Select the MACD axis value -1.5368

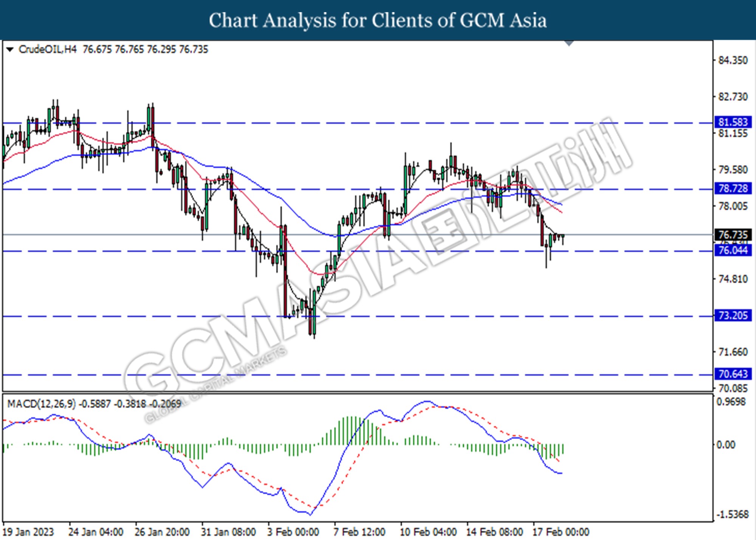tap(732, 514)
